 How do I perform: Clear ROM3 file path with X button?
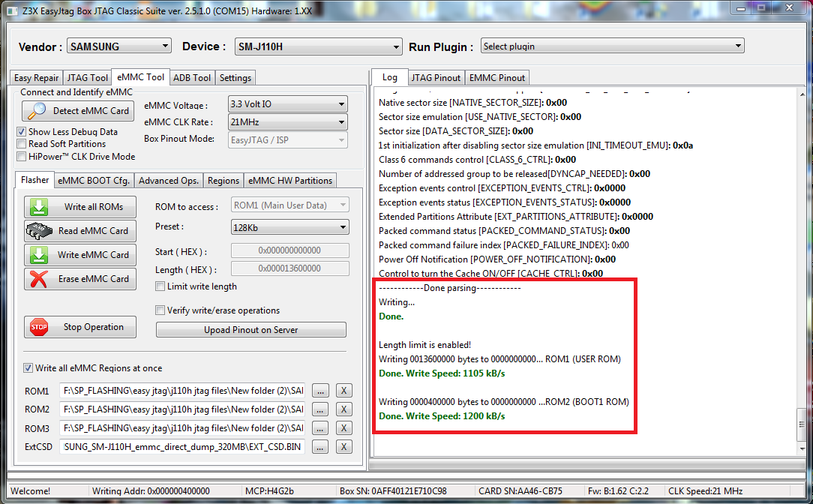[x=343, y=427]
